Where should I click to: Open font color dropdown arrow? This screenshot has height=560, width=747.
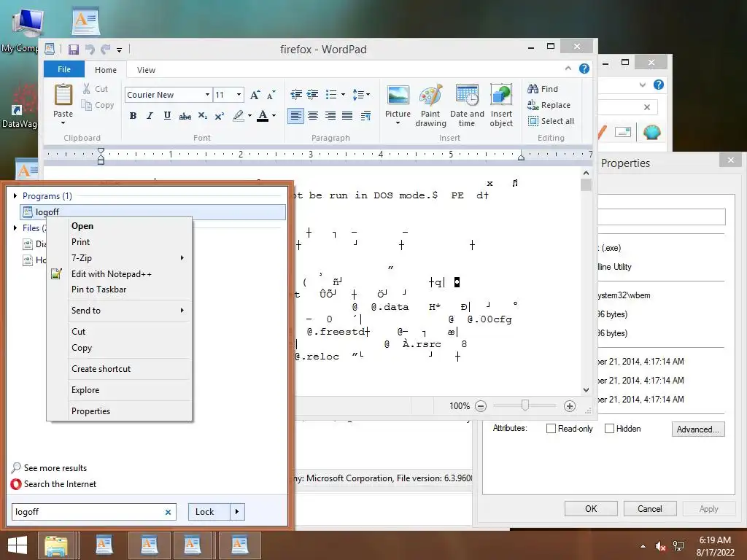pos(274,116)
